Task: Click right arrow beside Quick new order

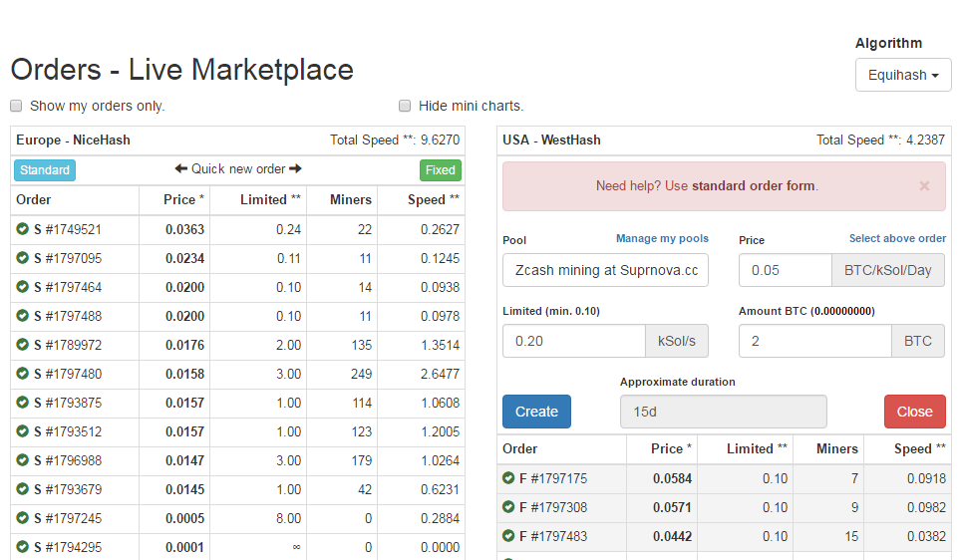Action: tap(296, 169)
